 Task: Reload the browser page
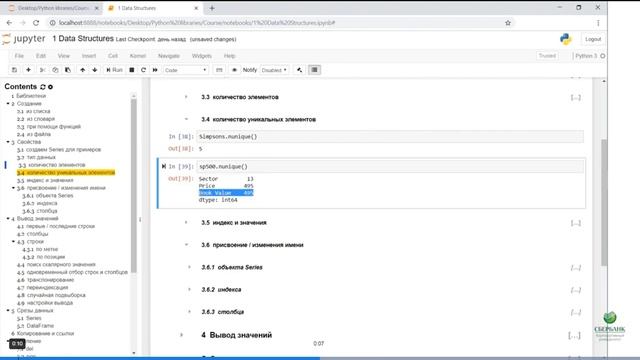pos(36,23)
